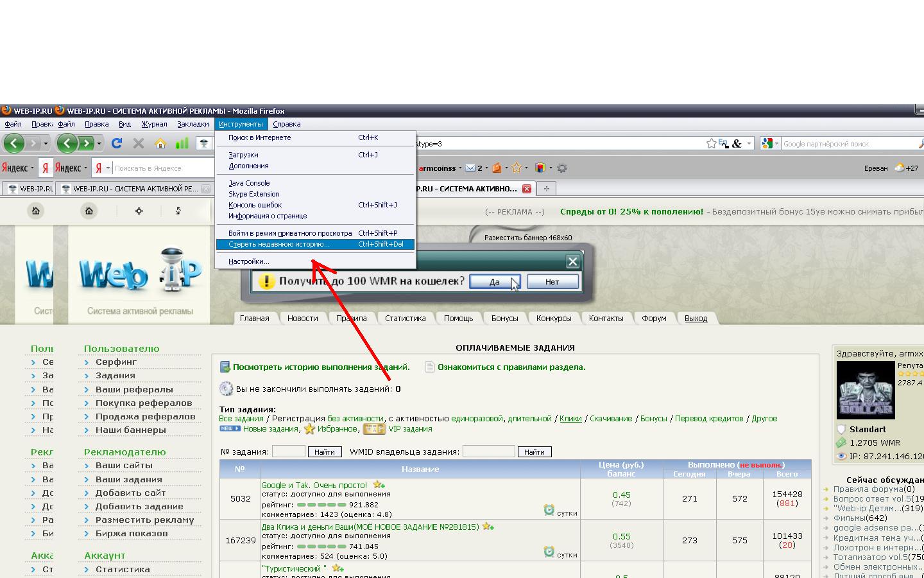
Task: Bookmark the page with address bar star
Action: pos(711,143)
